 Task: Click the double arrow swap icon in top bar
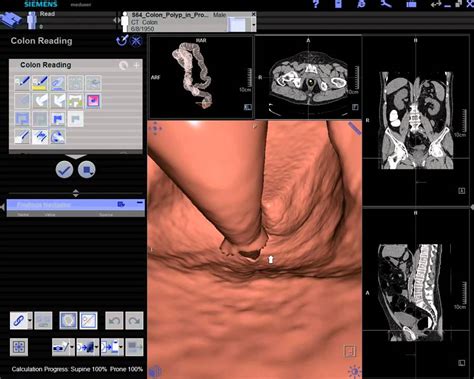pos(435,4)
